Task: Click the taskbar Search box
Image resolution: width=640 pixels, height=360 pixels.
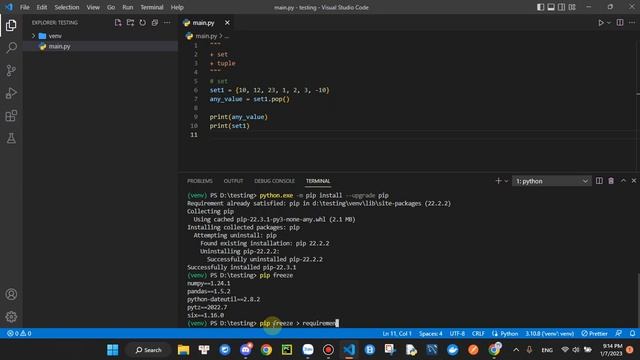Action: 149,350
